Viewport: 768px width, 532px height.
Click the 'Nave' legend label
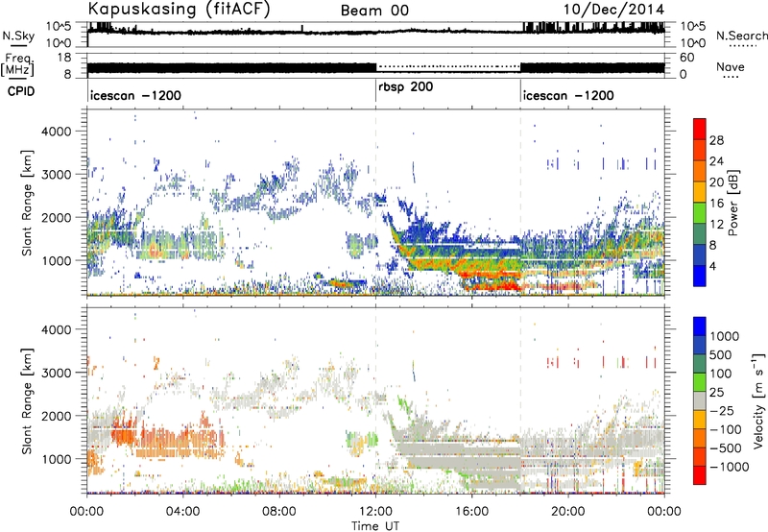tap(731, 66)
